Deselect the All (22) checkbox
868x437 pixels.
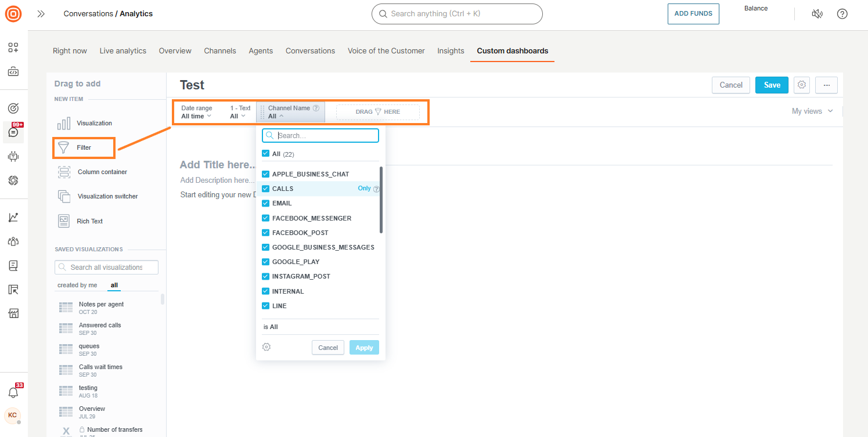[x=265, y=153]
